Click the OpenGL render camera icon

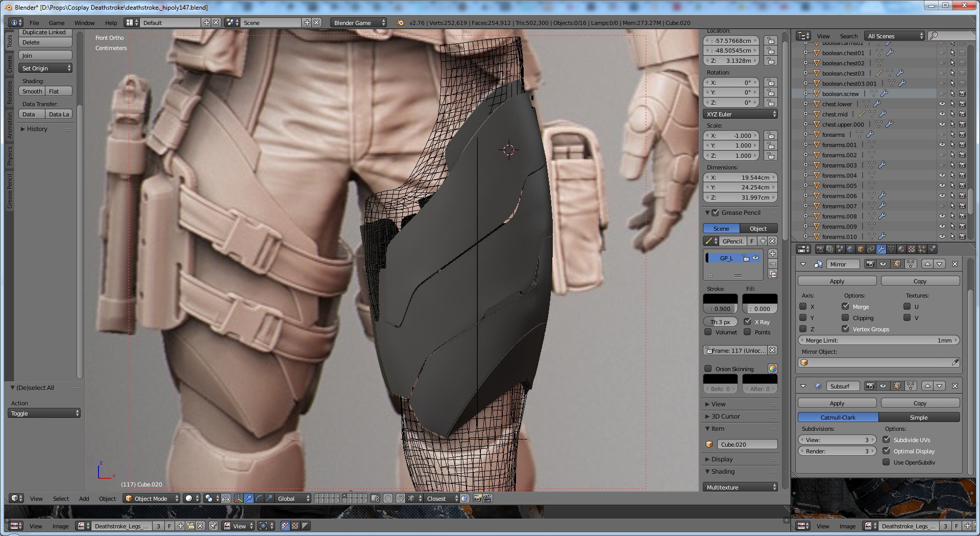tap(478, 498)
